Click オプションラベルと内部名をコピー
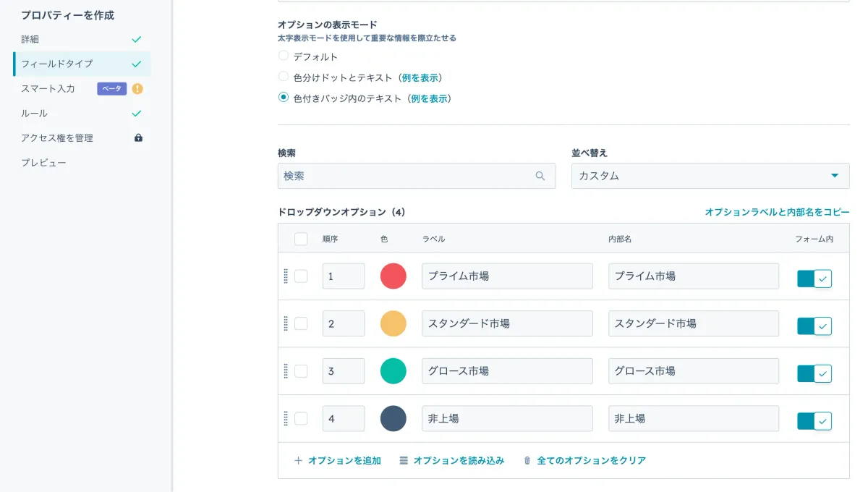The image size is (868, 492). [x=776, y=210]
